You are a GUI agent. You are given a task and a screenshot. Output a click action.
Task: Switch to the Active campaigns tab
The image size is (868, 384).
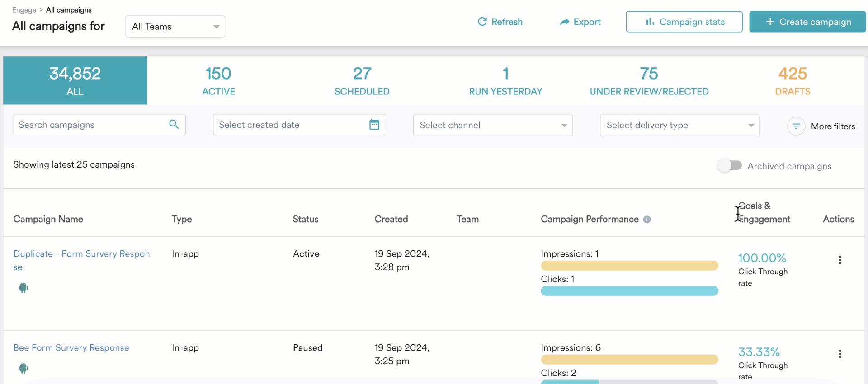218,81
